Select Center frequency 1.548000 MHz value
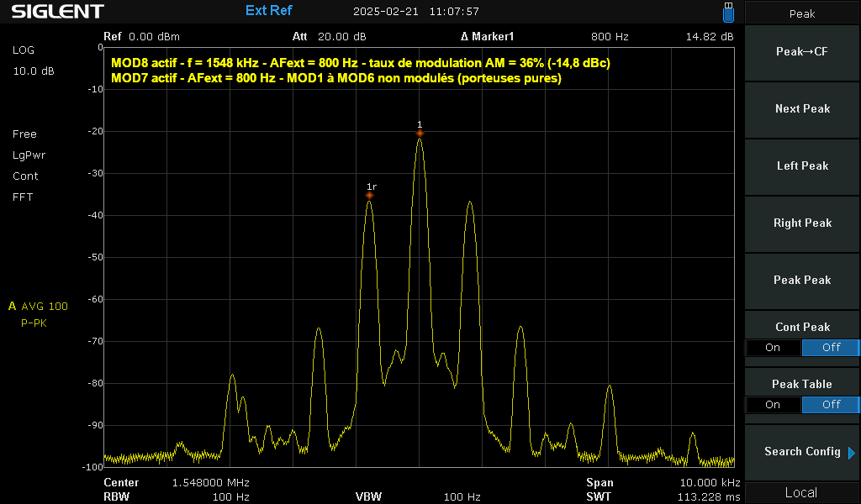The width and height of the screenshot is (861, 504). 211,483
